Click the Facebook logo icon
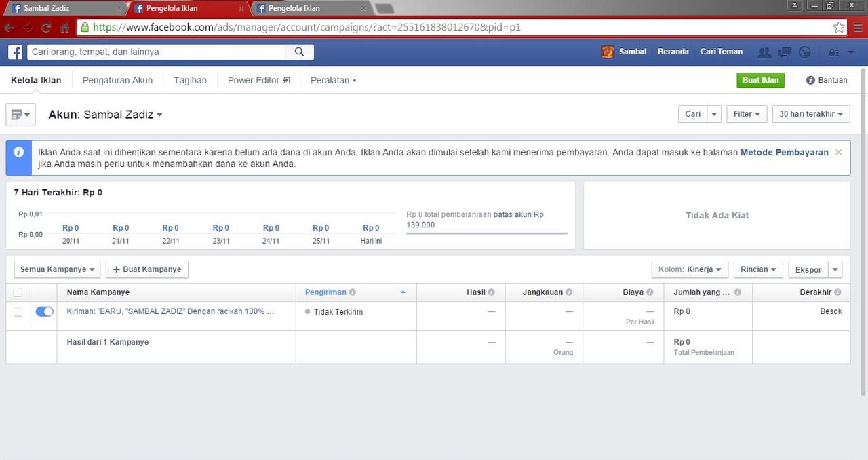The image size is (868, 460). pyautogui.click(x=15, y=52)
